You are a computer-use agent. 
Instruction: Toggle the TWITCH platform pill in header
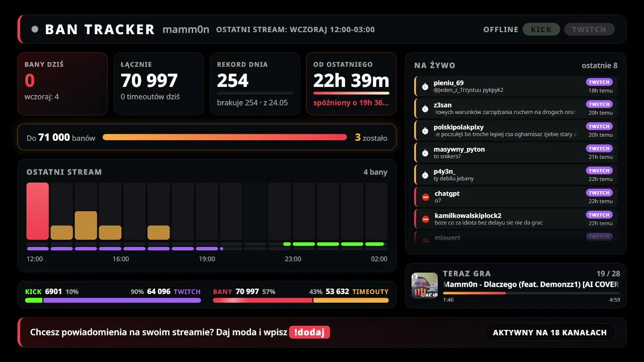[589, 29]
